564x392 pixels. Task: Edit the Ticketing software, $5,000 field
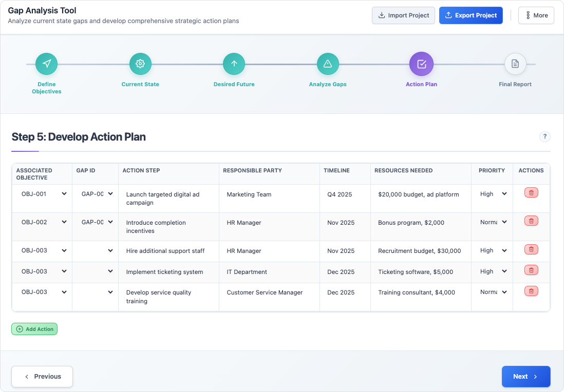421,271
